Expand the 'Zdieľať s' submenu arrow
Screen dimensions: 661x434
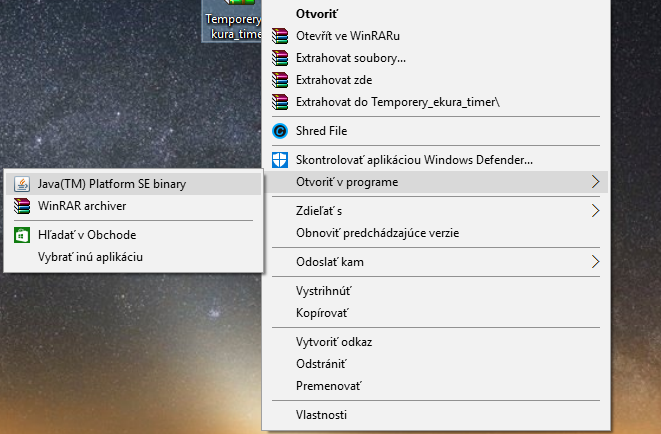[x=595, y=210]
